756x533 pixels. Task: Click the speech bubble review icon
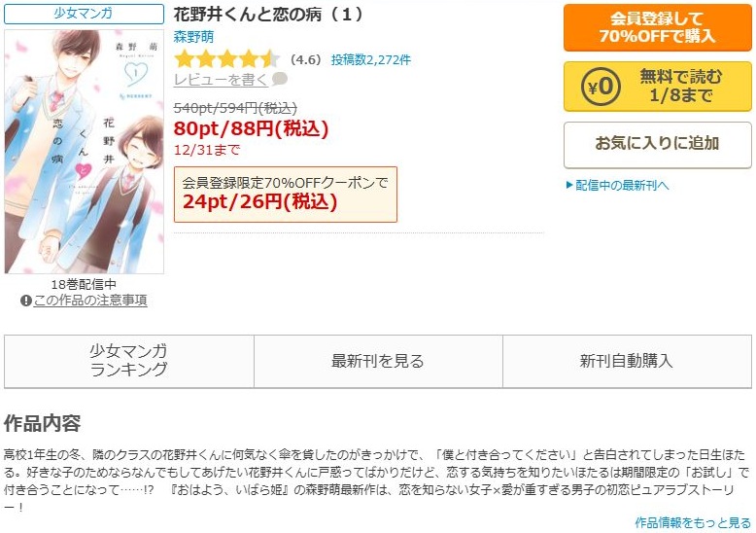[280, 79]
